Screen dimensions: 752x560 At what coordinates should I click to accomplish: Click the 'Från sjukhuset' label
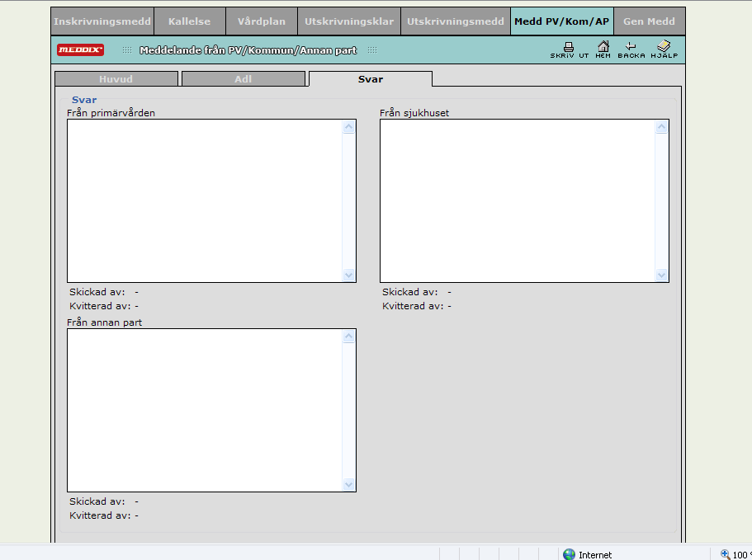pyautogui.click(x=414, y=113)
